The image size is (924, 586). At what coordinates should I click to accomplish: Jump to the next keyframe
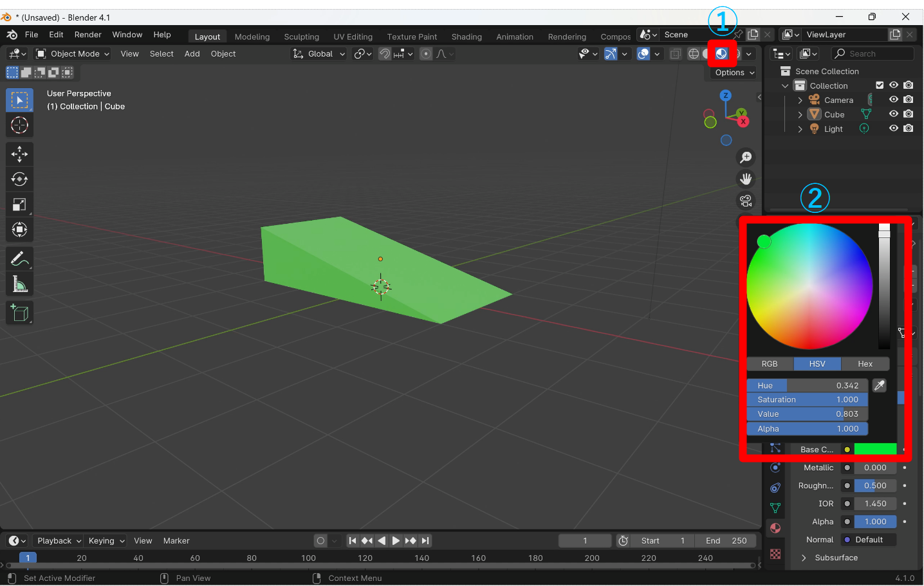pos(411,541)
